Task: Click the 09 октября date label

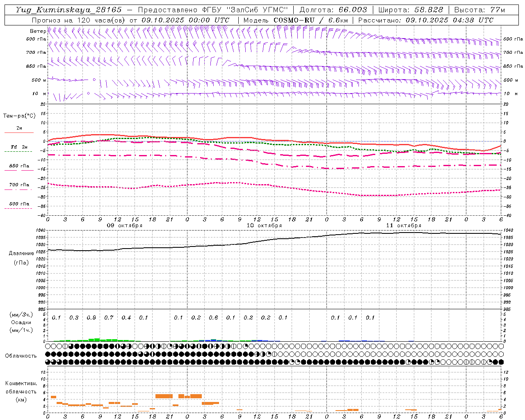Action: coord(125,226)
